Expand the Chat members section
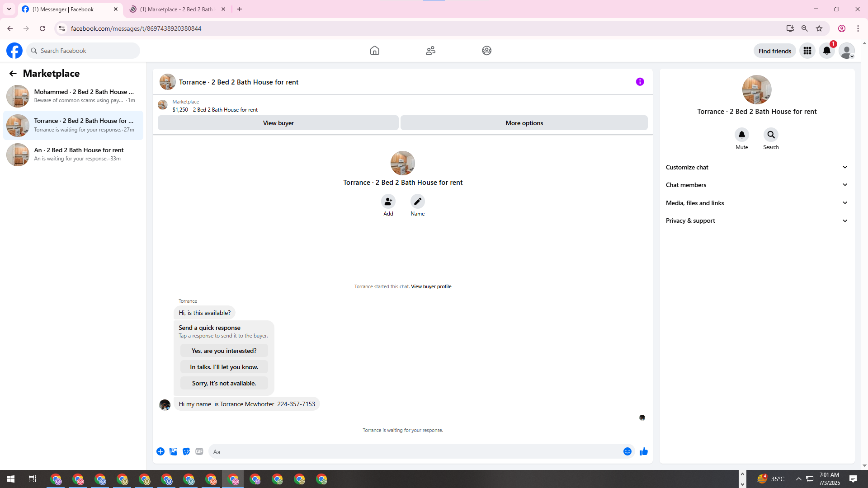 (756, 185)
